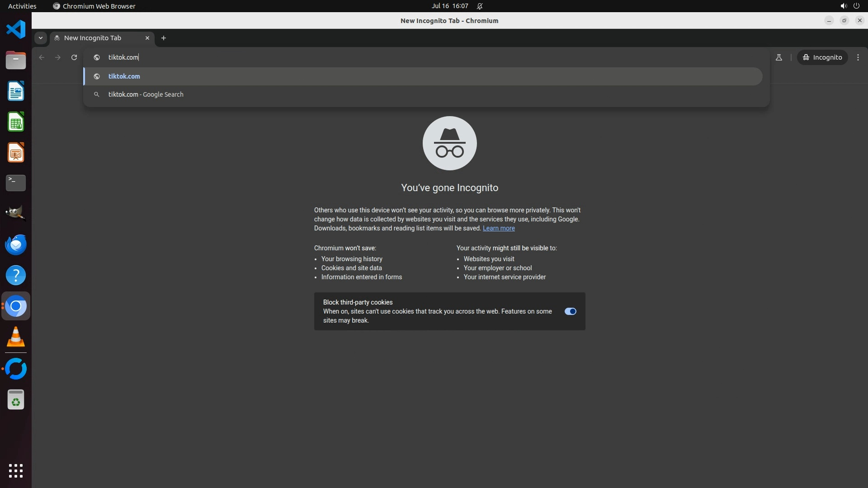Open a new tab with the plus icon

pos(164,38)
